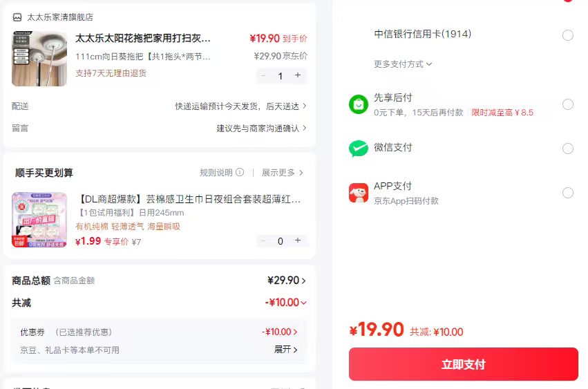The image size is (588, 389).
Task: Select 中信银行信用卡(1914) radio button
Action: pyautogui.click(x=568, y=35)
